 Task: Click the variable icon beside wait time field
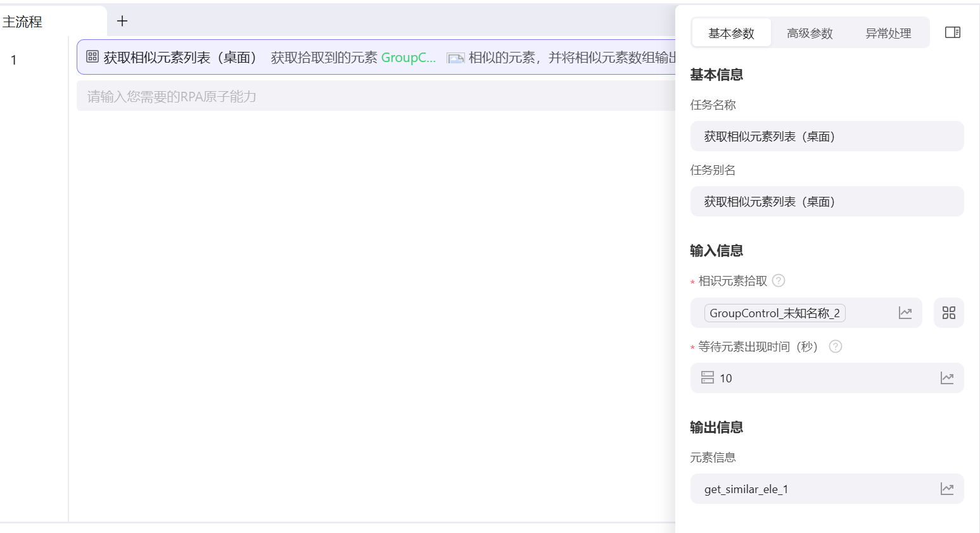[947, 378]
